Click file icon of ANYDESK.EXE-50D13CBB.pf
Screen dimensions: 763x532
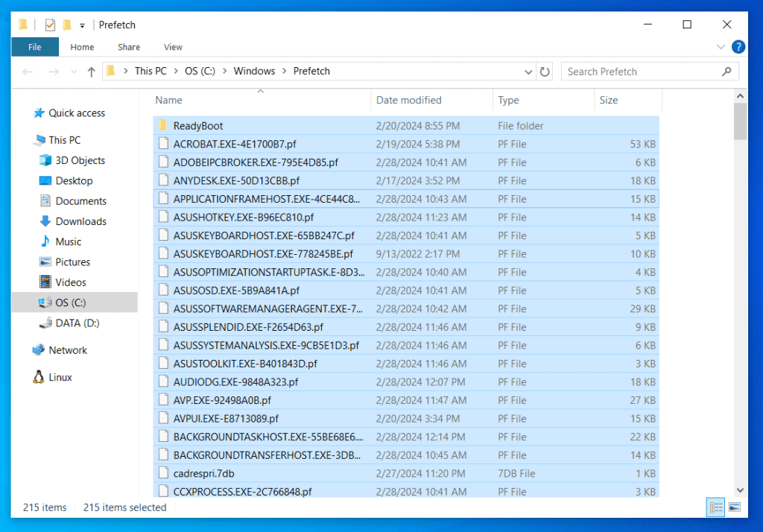click(x=163, y=180)
